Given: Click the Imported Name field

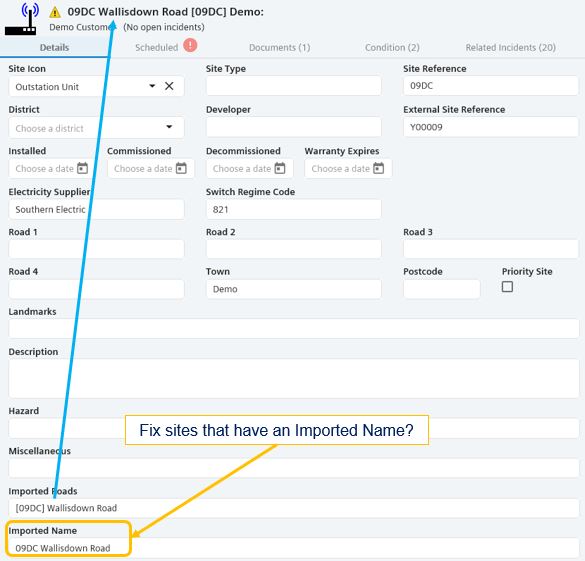Looking at the screenshot, I should (294, 548).
